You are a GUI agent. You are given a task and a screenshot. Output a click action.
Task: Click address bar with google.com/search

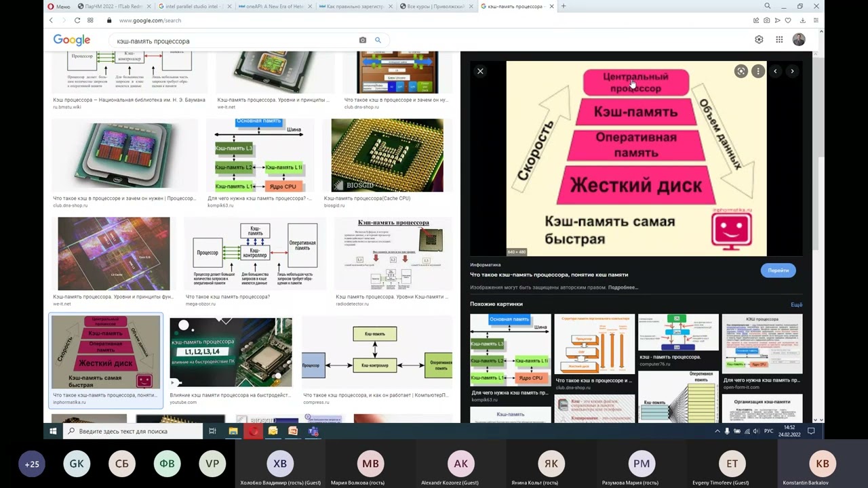tap(151, 20)
